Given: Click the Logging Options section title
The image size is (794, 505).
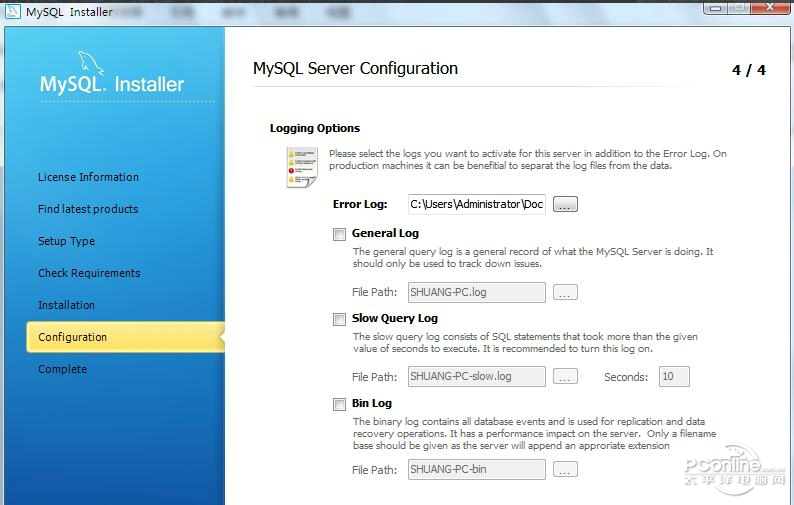Looking at the screenshot, I should tap(315, 128).
